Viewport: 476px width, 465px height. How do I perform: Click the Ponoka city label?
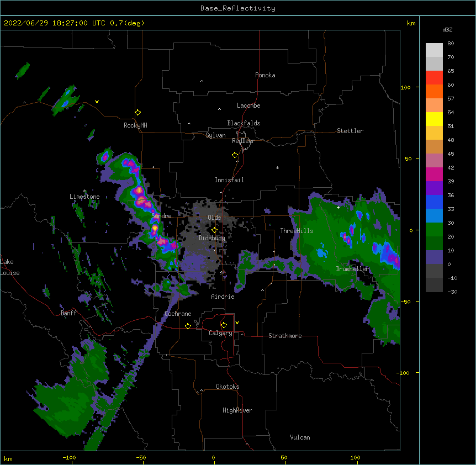click(x=265, y=75)
